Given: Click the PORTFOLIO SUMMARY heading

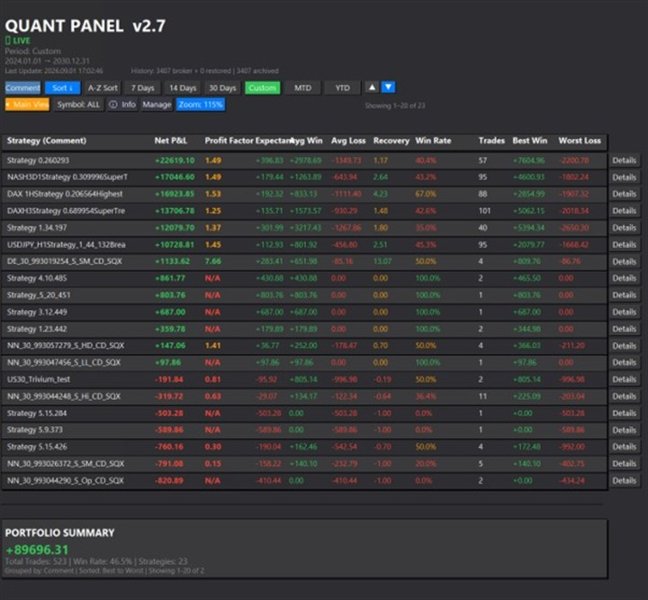Looking at the screenshot, I should pos(60,533).
